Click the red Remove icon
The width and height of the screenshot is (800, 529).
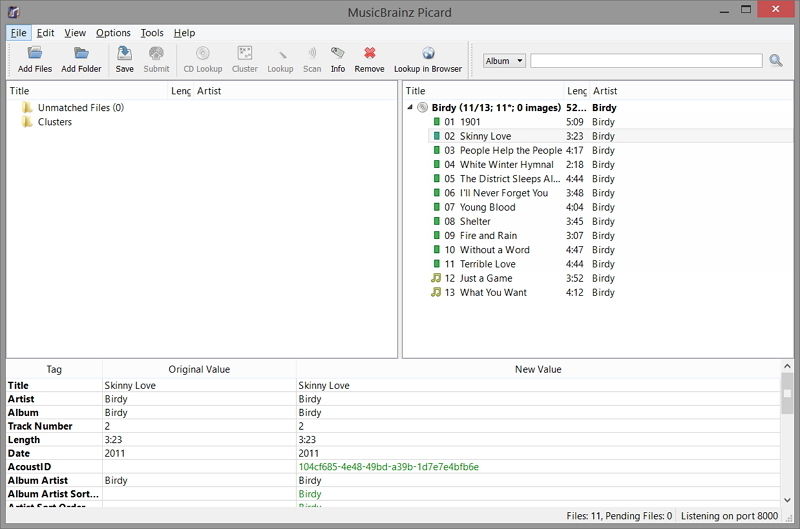pos(369,53)
